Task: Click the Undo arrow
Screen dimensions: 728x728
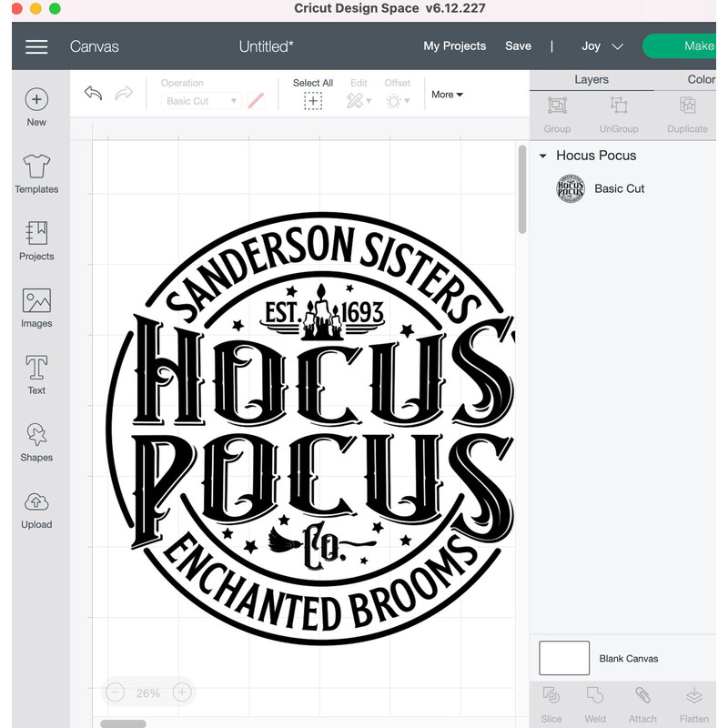Action: [x=93, y=93]
